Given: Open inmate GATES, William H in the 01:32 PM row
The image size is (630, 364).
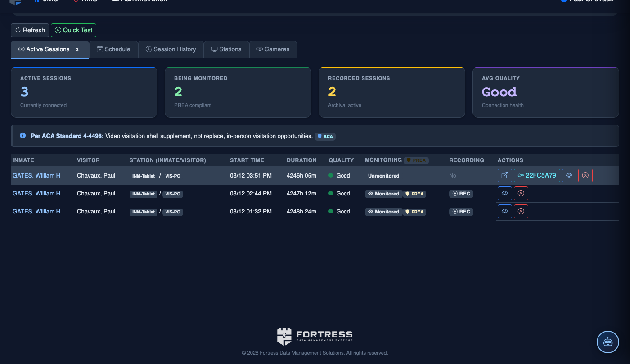Looking at the screenshot, I should [36, 211].
